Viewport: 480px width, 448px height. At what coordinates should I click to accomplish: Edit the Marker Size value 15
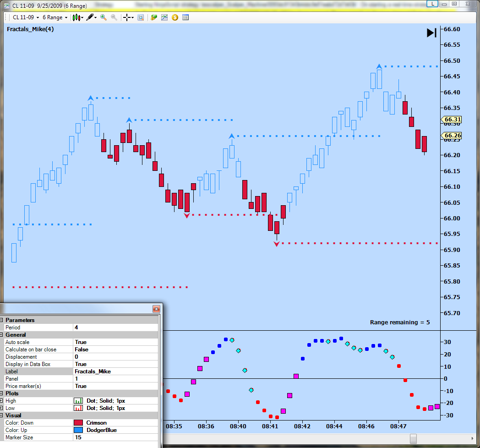pos(116,437)
